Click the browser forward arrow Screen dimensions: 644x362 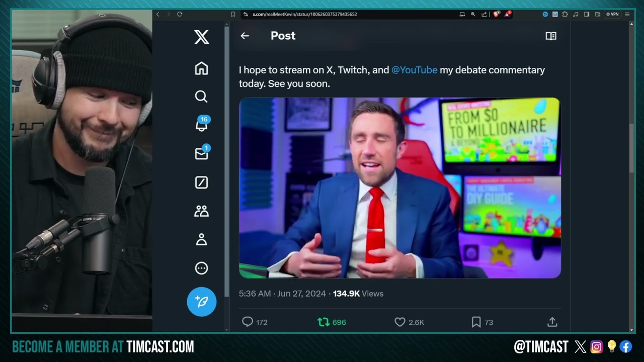[169, 14]
